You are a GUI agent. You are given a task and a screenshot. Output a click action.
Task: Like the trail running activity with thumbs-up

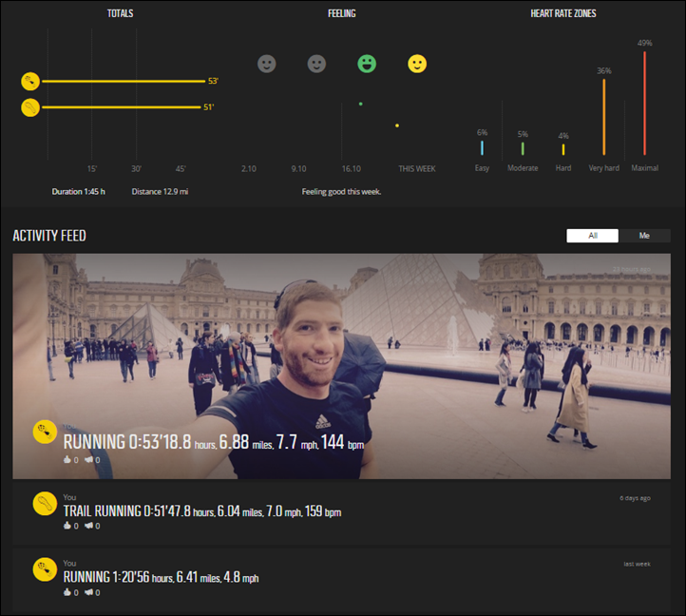tap(67, 526)
